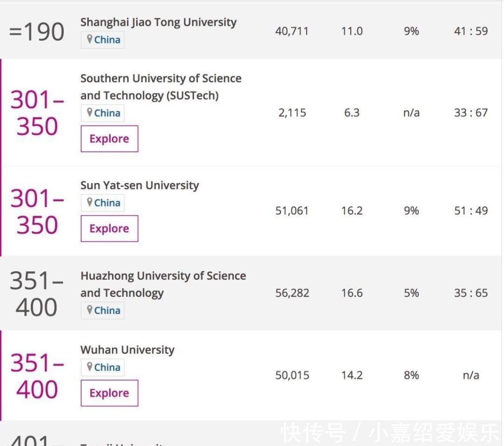Click the China label under Huazhong University
This screenshot has width=504, height=446.
(103, 310)
